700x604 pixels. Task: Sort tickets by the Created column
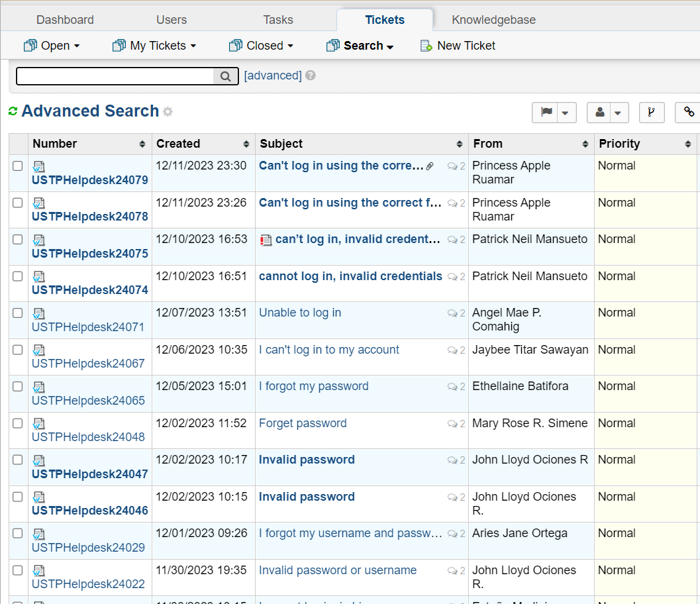[178, 144]
